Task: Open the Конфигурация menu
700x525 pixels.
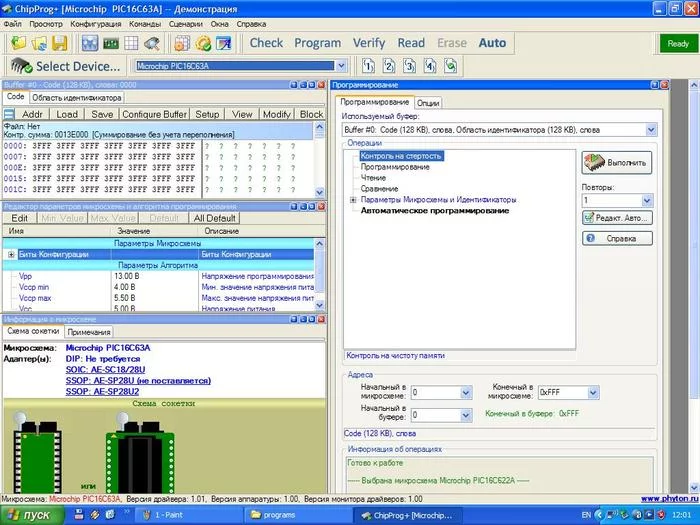Action: pyautogui.click(x=96, y=24)
